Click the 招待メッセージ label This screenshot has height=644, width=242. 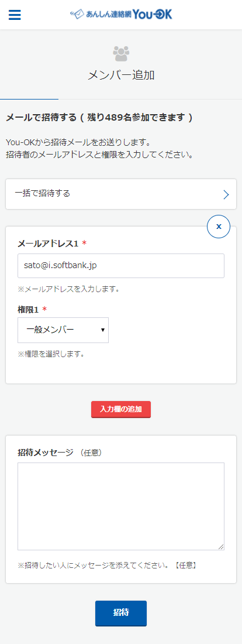coord(46,452)
